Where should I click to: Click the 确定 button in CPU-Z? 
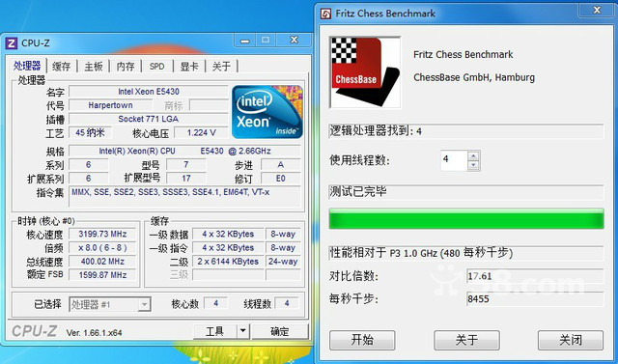click(280, 331)
